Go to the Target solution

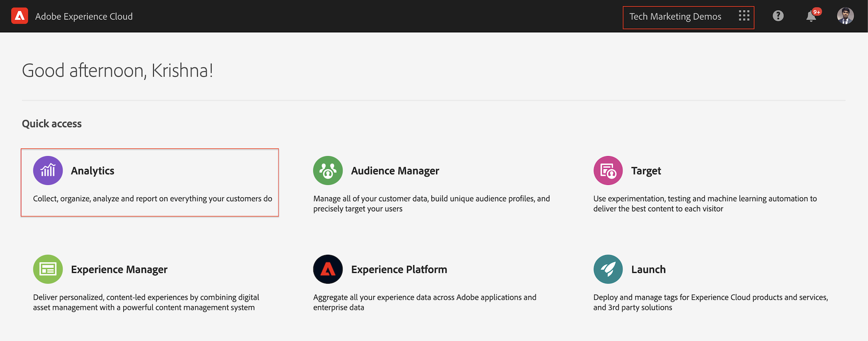(x=646, y=171)
